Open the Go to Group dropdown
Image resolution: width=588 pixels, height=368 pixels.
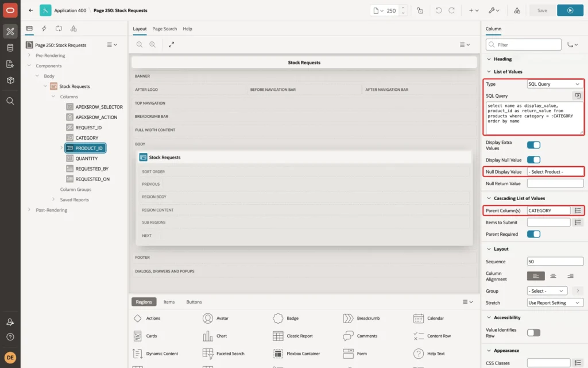pyautogui.click(x=572, y=45)
